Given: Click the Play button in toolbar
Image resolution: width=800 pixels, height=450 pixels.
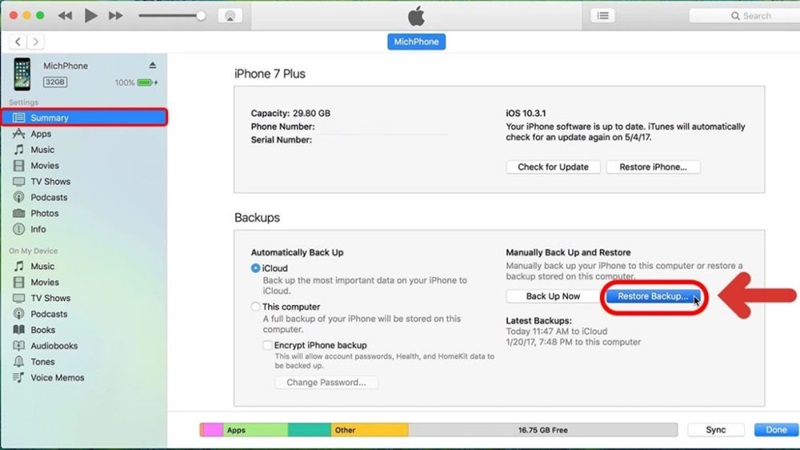Looking at the screenshot, I should [91, 16].
